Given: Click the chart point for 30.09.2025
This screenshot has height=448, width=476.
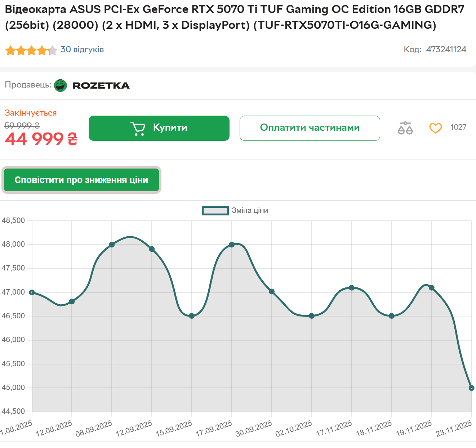Looking at the screenshot, I should pyautogui.click(x=272, y=291).
